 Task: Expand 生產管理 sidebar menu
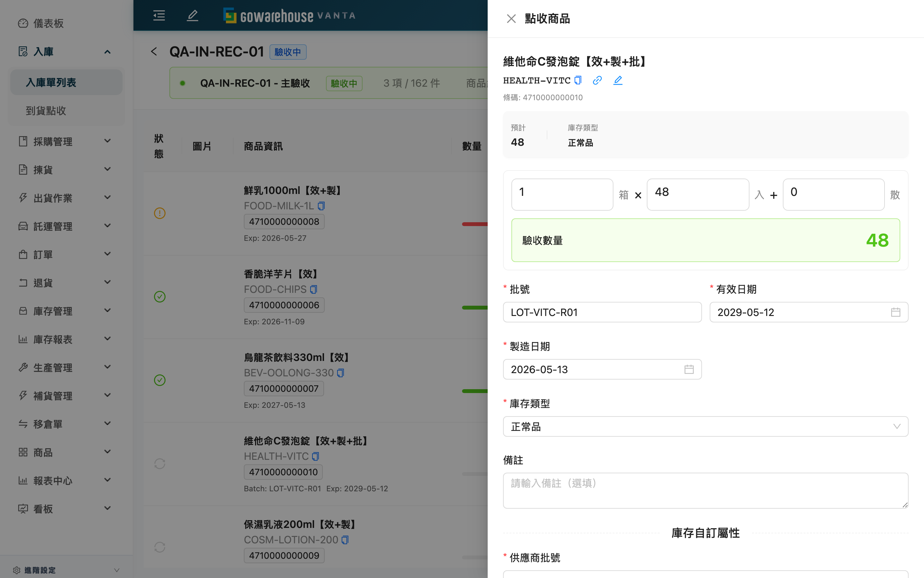pyautogui.click(x=66, y=368)
